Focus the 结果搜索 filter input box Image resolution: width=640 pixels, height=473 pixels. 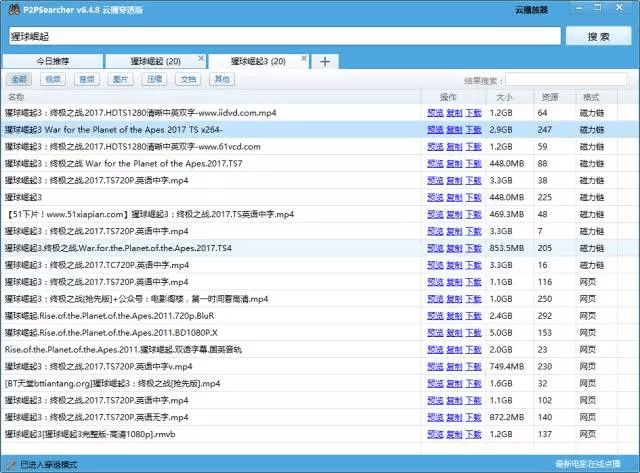566,80
